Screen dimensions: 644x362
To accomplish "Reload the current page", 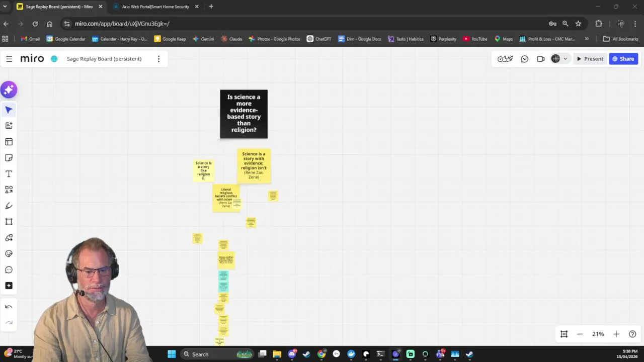I will click(x=35, y=24).
